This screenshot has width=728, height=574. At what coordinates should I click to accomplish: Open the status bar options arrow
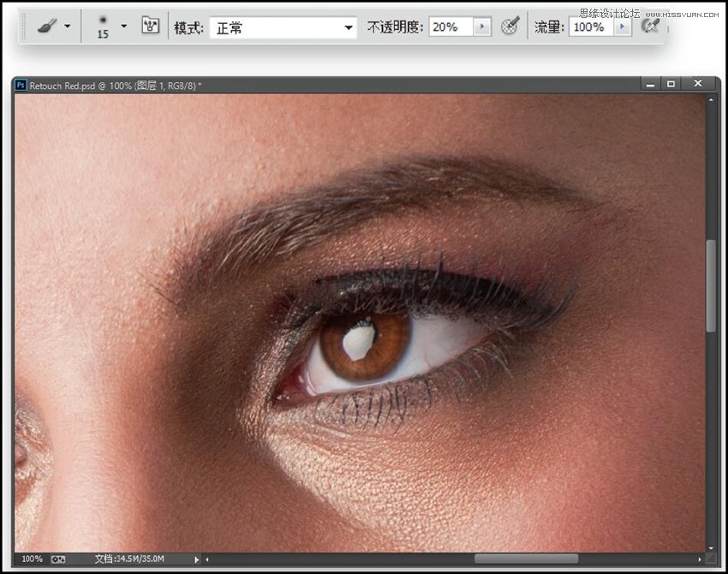195,559
